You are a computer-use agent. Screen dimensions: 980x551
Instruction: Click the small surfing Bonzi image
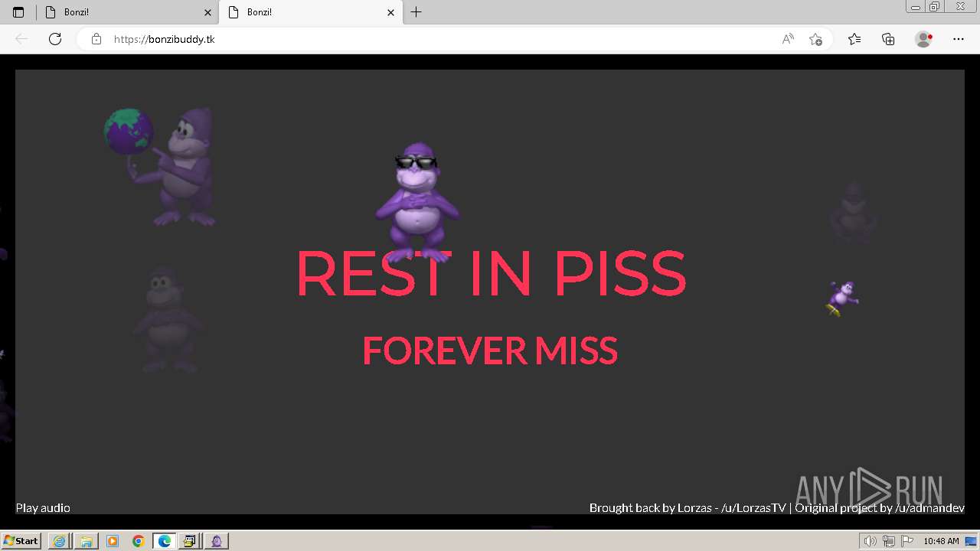(x=842, y=298)
